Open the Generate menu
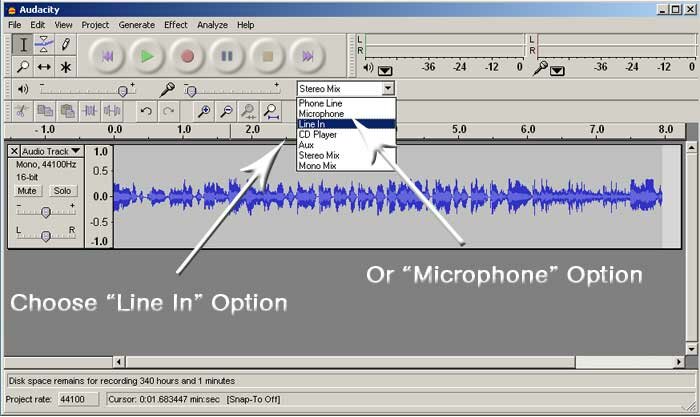The image size is (700, 417). click(137, 25)
